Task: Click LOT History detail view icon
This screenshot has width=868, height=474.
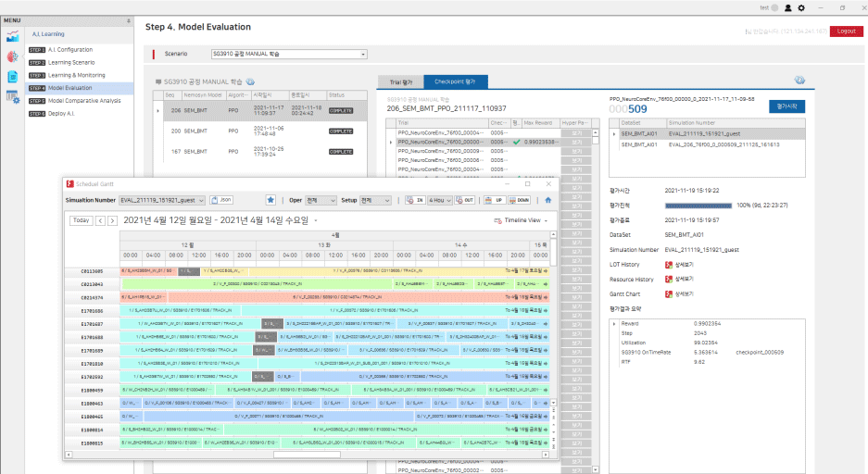Action: click(x=669, y=264)
